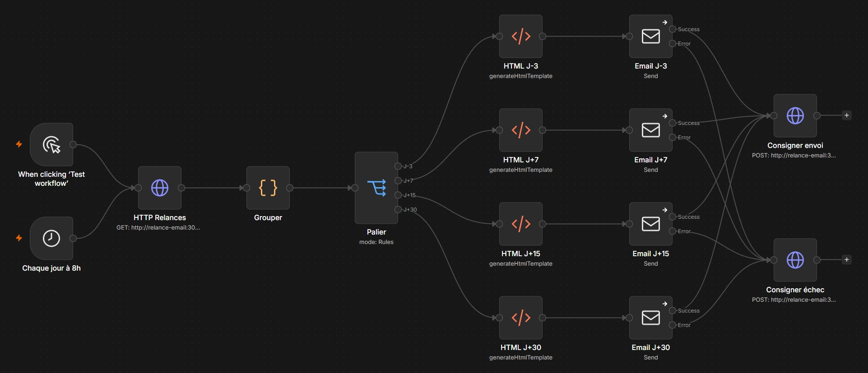Click the Error output of Email J+30
This screenshot has height=373, width=868.
point(673,325)
